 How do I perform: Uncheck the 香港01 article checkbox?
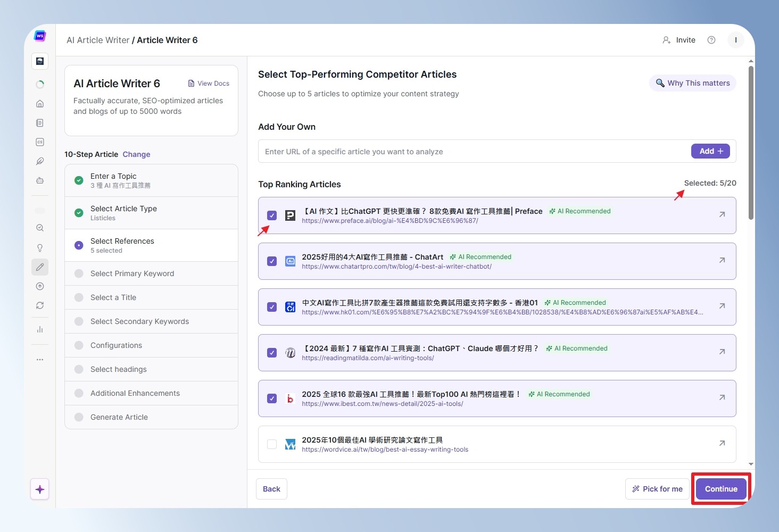tap(272, 307)
